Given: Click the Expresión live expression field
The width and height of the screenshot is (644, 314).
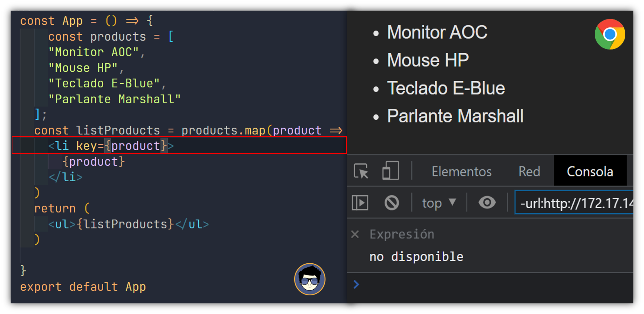Looking at the screenshot, I should [x=402, y=234].
